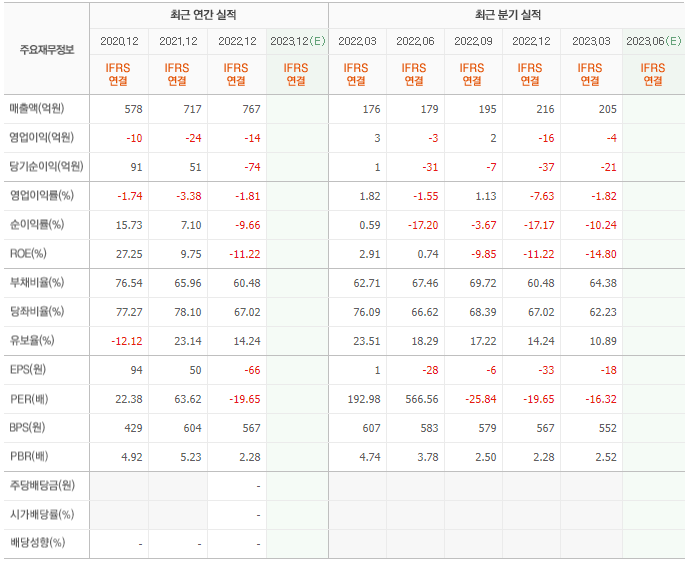This screenshot has height=564, width=691.
Task: Click the operating profit value -24
Action: click(193, 138)
